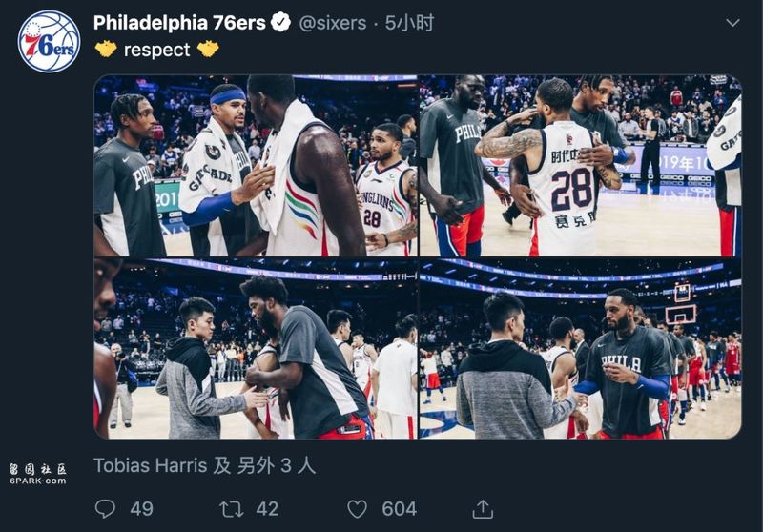Image resolution: width=763 pixels, height=532 pixels.
Task: Open tagged people Tobias Harris link
Action: pos(151,466)
